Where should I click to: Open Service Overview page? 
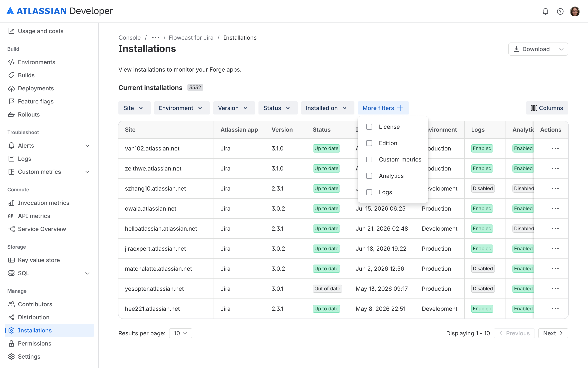(x=49, y=229)
